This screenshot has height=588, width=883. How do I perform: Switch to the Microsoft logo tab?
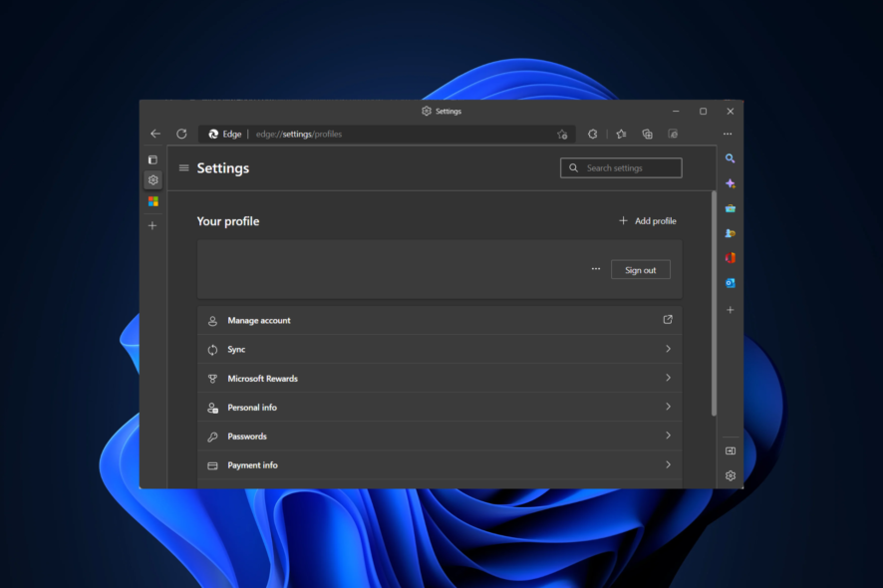click(153, 201)
